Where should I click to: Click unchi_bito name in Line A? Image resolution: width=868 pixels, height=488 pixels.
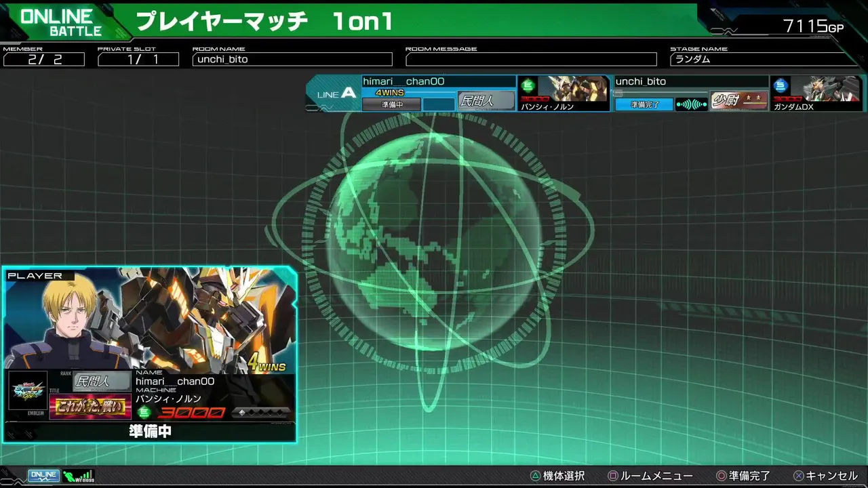(641, 81)
